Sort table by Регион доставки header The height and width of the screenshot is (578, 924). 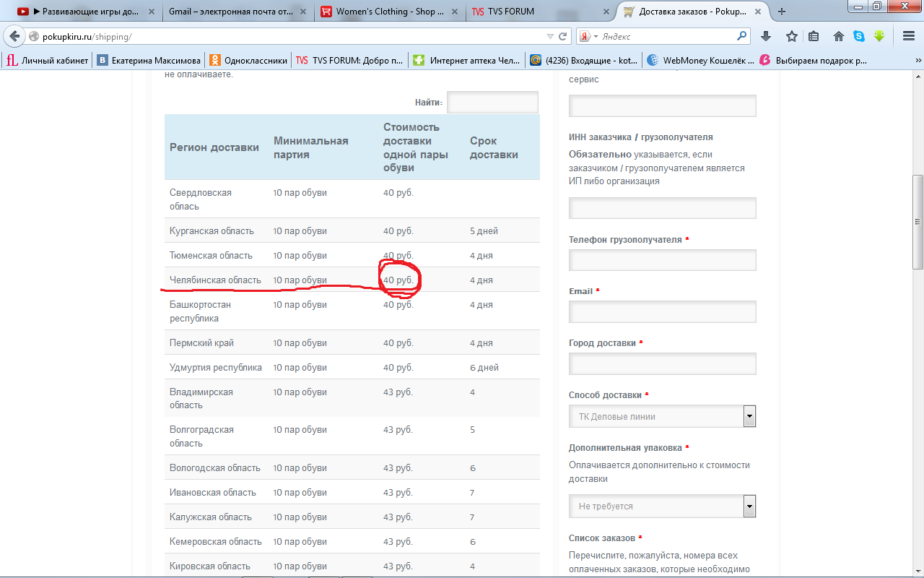[214, 147]
